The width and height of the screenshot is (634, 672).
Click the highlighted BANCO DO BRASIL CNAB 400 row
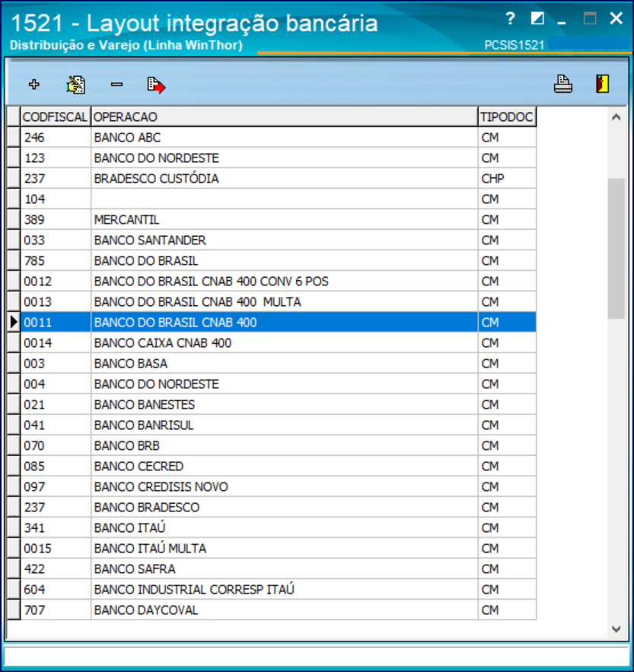coord(279,322)
